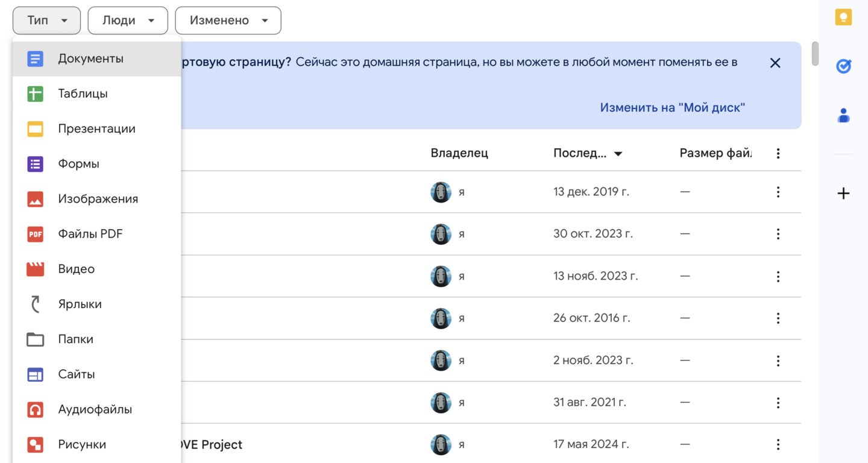Click the date 31 авг. 2021 г.
Screen dimensions: 868x463
click(x=590, y=402)
